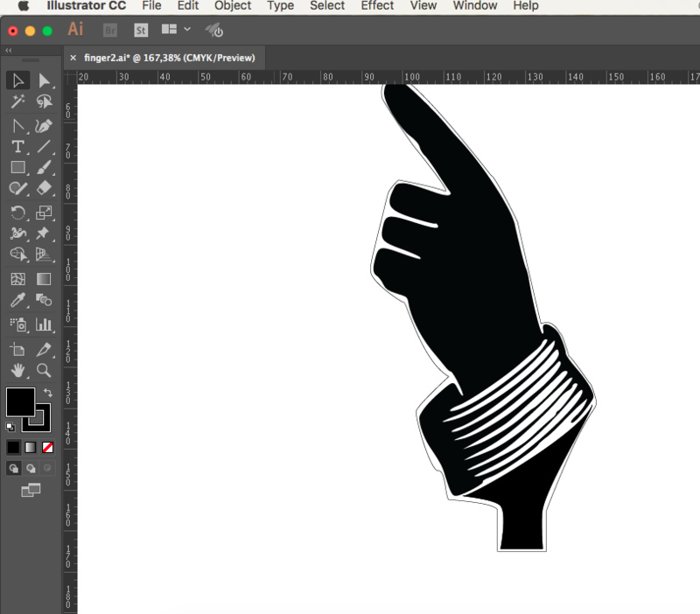Open the Help menu
The image size is (700, 614).
[x=526, y=6]
